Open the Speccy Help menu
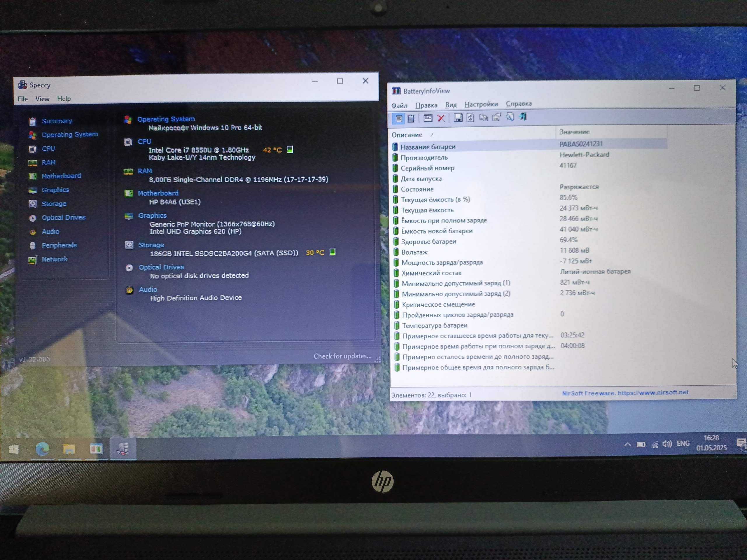The width and height of the screenshot is (747, 560). tap(64, 99)
